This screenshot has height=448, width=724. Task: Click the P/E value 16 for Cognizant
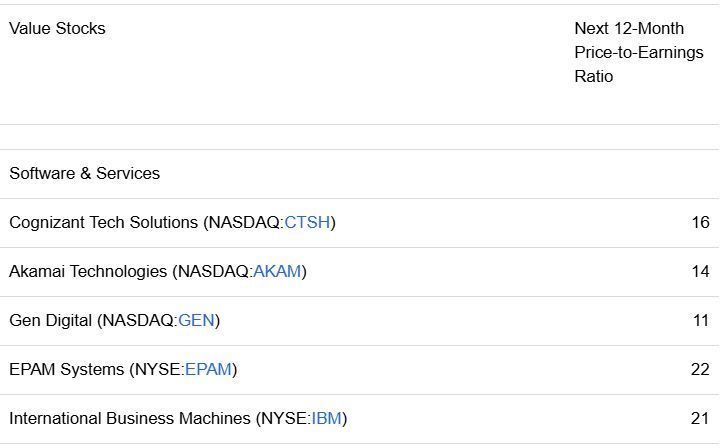pos(700,223)
